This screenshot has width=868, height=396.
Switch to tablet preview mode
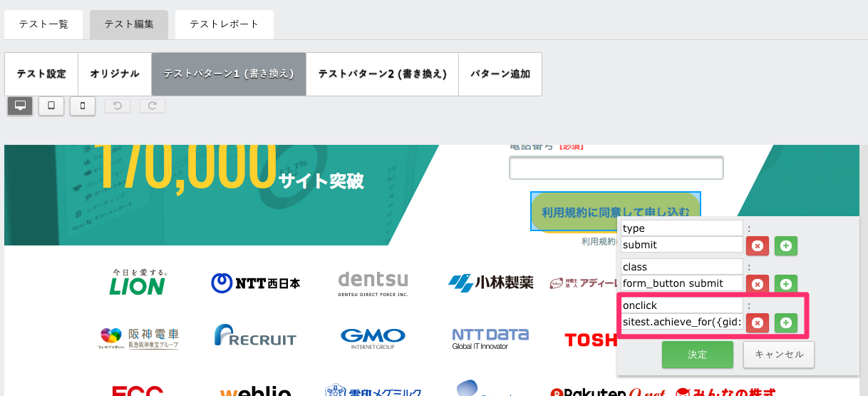click(51, 106)
